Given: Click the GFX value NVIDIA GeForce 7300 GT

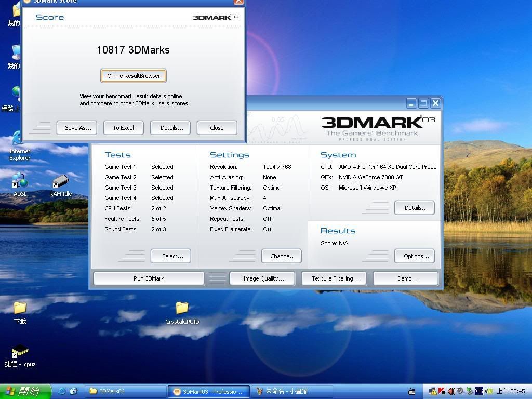Looking at the screenshot, I should coord(370,177).
